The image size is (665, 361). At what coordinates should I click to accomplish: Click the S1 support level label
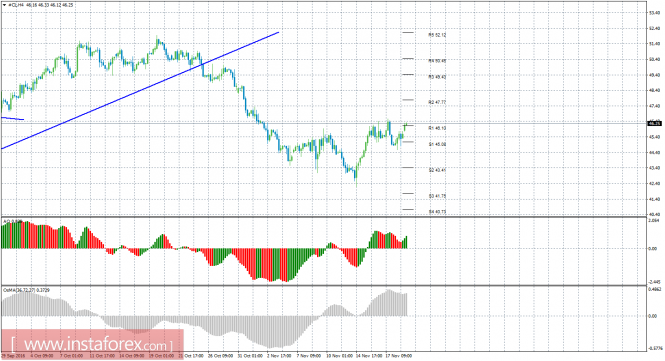(437, 144)
